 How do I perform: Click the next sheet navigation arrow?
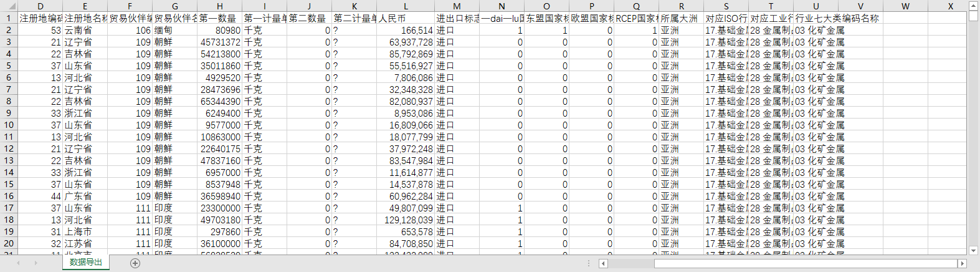[36, 263]
